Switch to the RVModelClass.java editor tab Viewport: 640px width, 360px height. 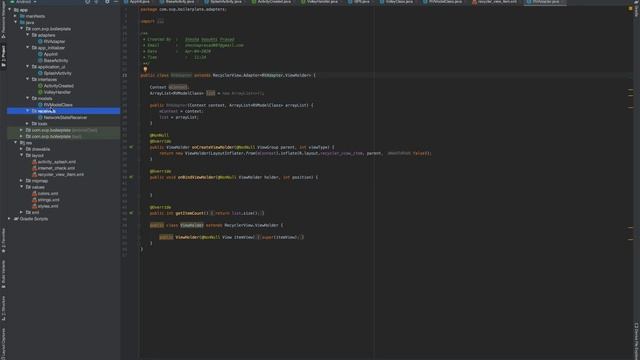pos(444,2)
